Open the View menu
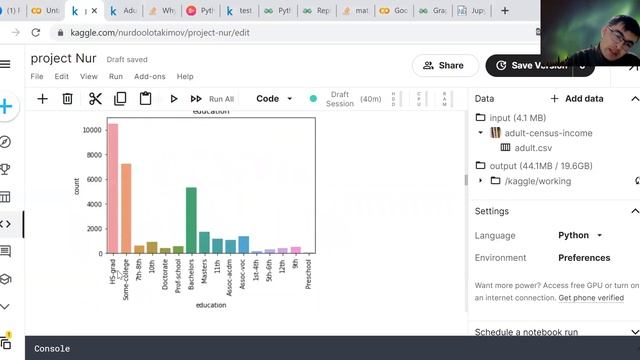The height and width of the screenshot is (360, 640). click(x=89, y=76)
